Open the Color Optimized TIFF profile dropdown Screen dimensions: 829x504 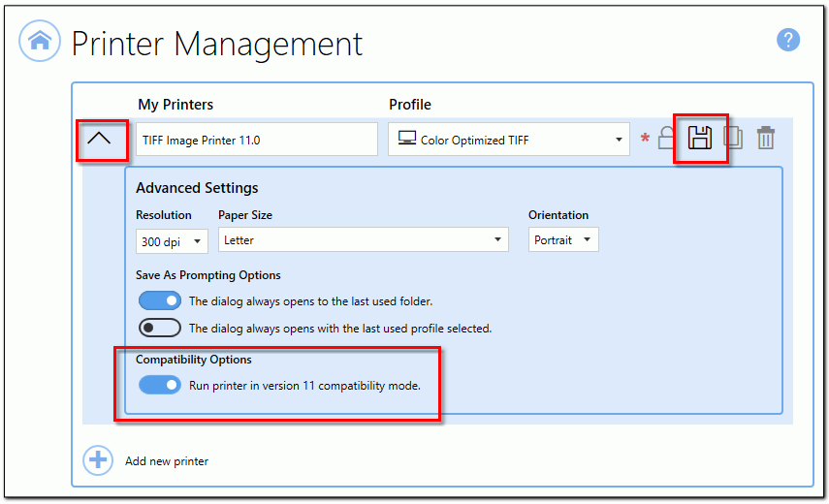tap(509, 140)
